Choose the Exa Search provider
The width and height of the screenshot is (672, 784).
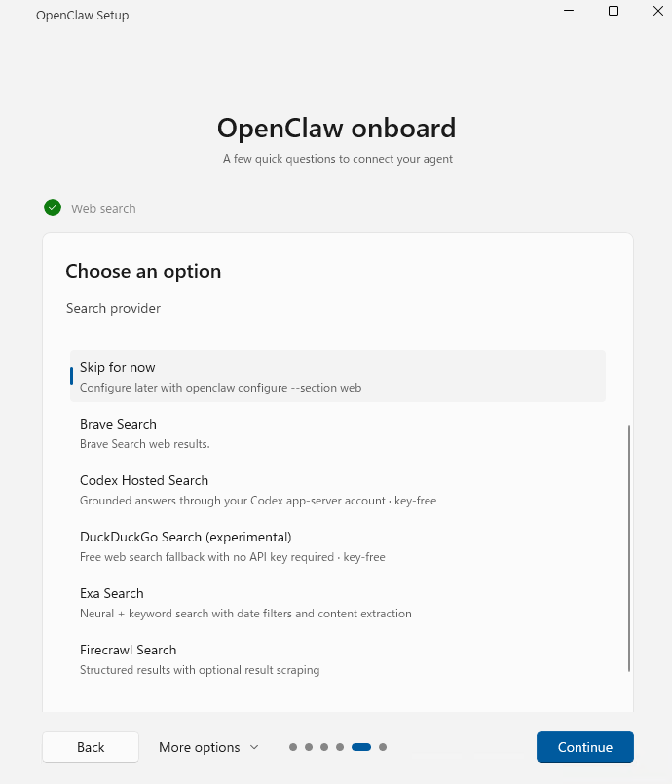pos(338,603)
